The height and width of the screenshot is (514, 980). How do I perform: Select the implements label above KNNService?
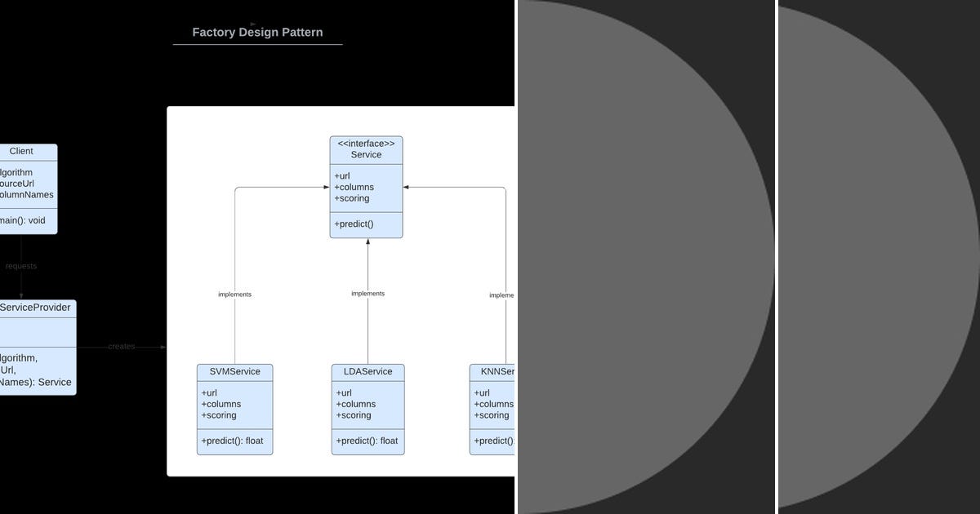(501, 295)
